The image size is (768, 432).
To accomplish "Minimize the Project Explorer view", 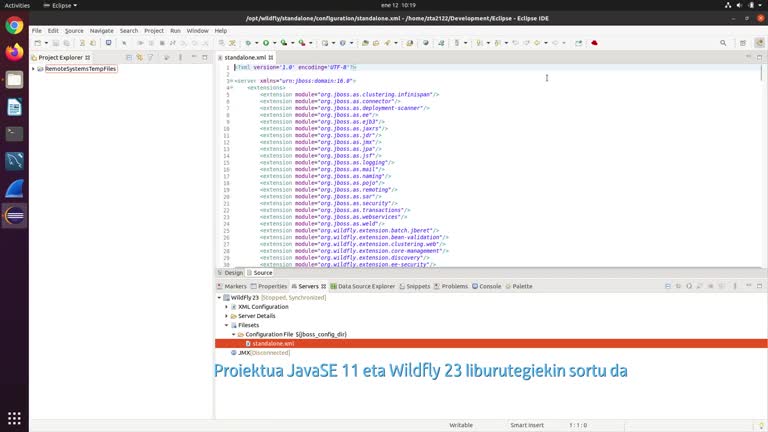I will 194,57.
